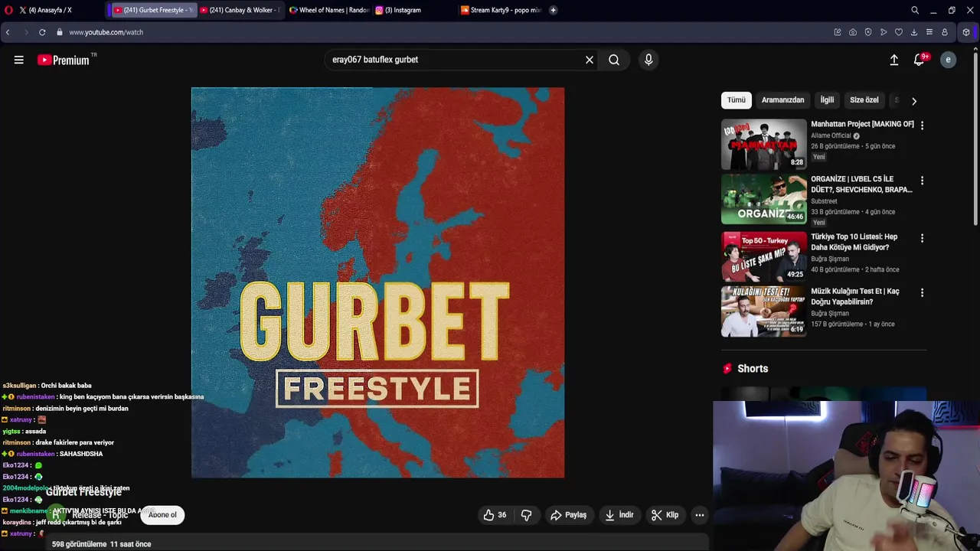The image size is (980, 551).
Task: Click the Top 50 Turkey video thumbnail
Action: pos(763,256)
